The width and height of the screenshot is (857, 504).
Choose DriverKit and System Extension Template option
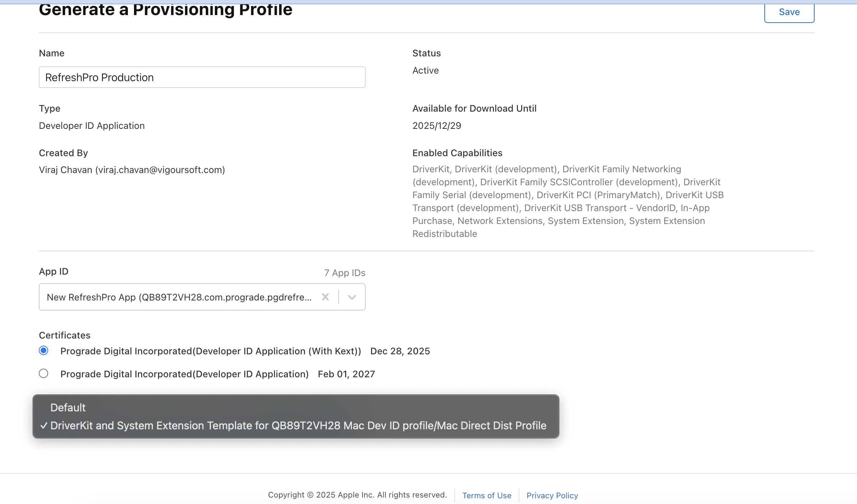(296, 425)
